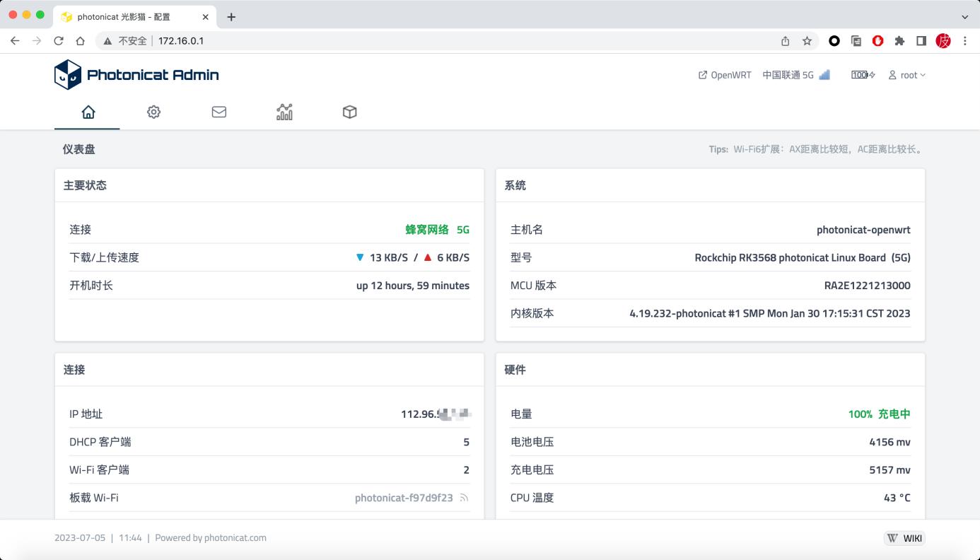Open the WIKI button at bottom right

(904, 537)
